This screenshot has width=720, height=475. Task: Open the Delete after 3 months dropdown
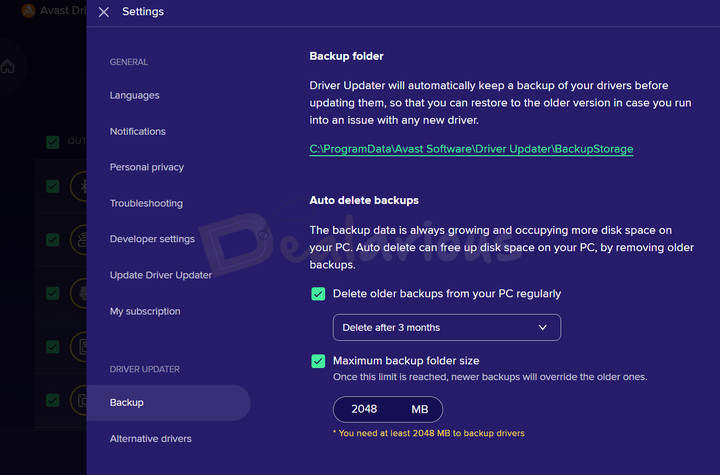(446, 327)
